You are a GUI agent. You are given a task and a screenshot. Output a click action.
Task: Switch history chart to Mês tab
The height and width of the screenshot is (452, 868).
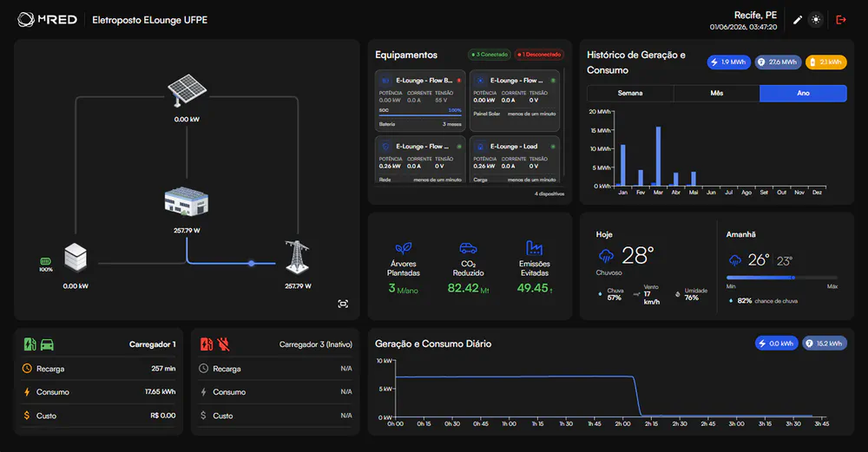coord(717,94)
